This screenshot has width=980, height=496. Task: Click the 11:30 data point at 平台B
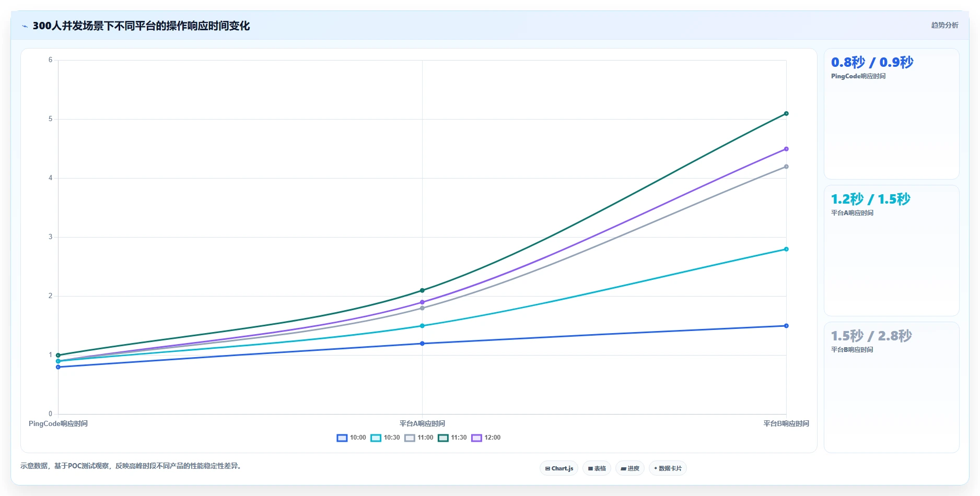pyautogui.click(x=786, y=113)
